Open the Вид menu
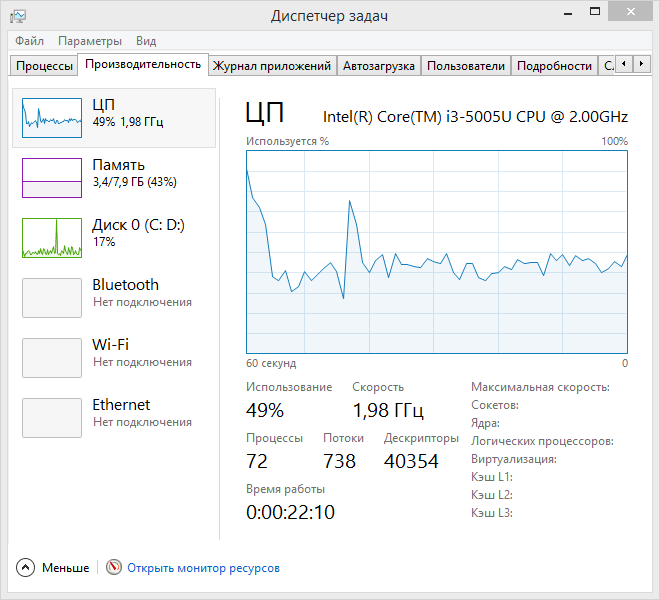660x600 pixels. (146, 41)
